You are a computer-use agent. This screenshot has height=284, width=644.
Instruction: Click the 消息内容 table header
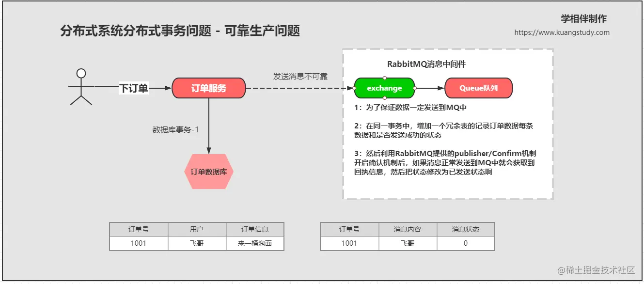(408, 229)
